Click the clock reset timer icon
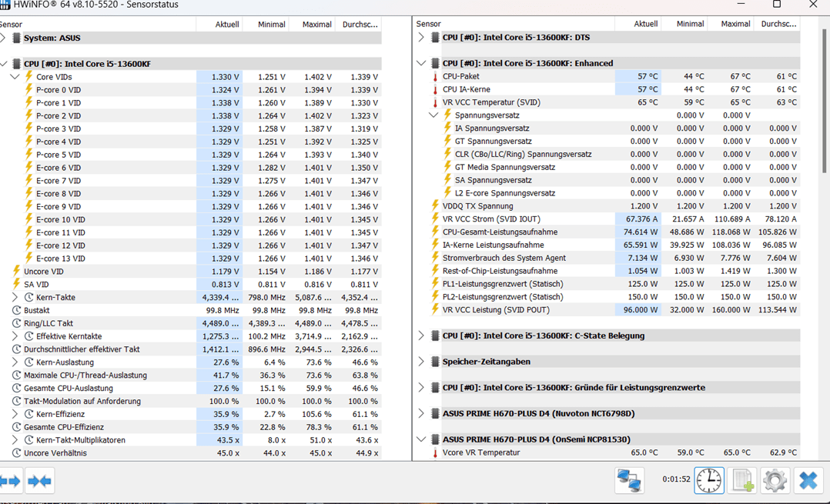Viewport: 830px width, 504px height. (x=709, y=481)
